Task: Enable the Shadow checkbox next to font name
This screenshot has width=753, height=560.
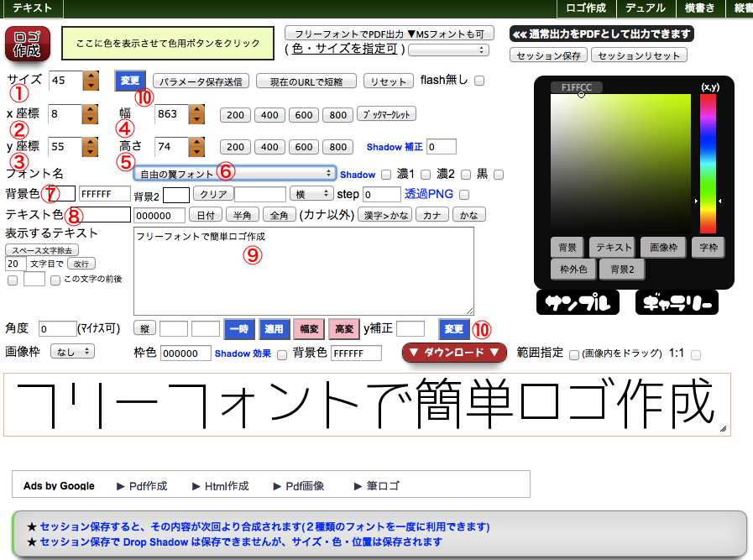Action: coord(386,175)
